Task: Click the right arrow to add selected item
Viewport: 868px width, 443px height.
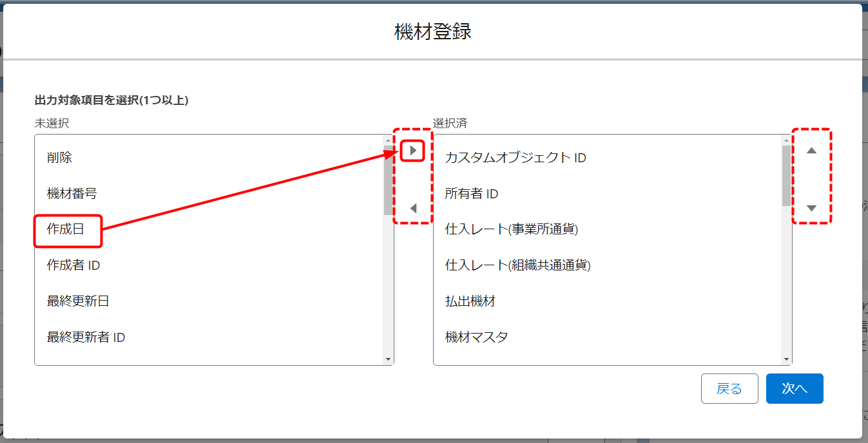Action: pos(413,151)
